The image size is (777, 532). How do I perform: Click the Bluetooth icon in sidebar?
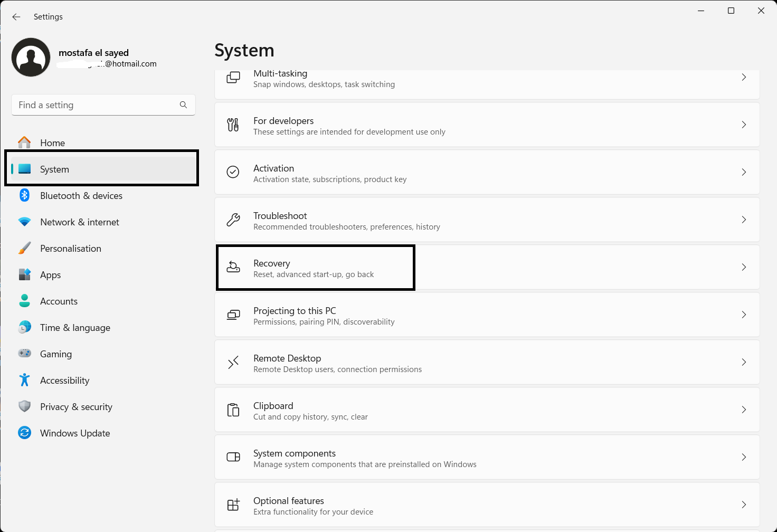point(24,195)
